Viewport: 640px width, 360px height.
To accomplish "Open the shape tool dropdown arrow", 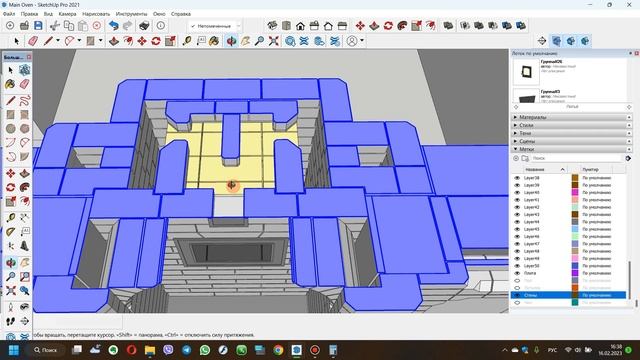I will point(100,41).
